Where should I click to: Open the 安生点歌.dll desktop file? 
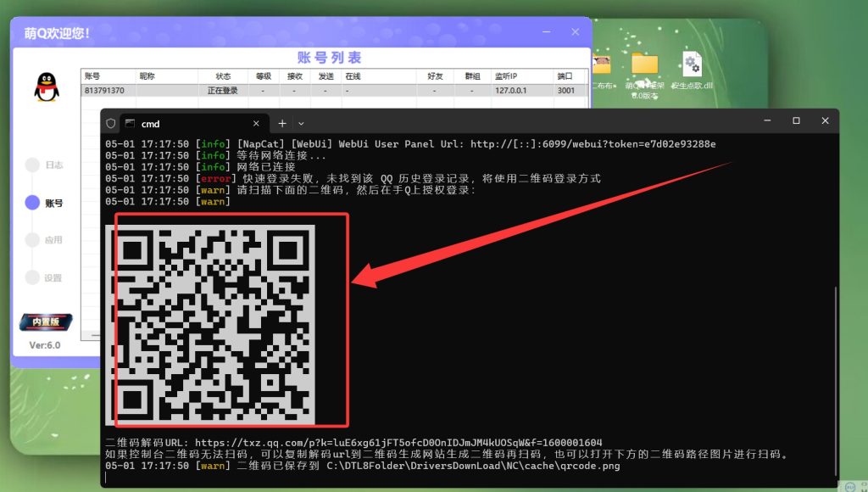pos(692,71)
